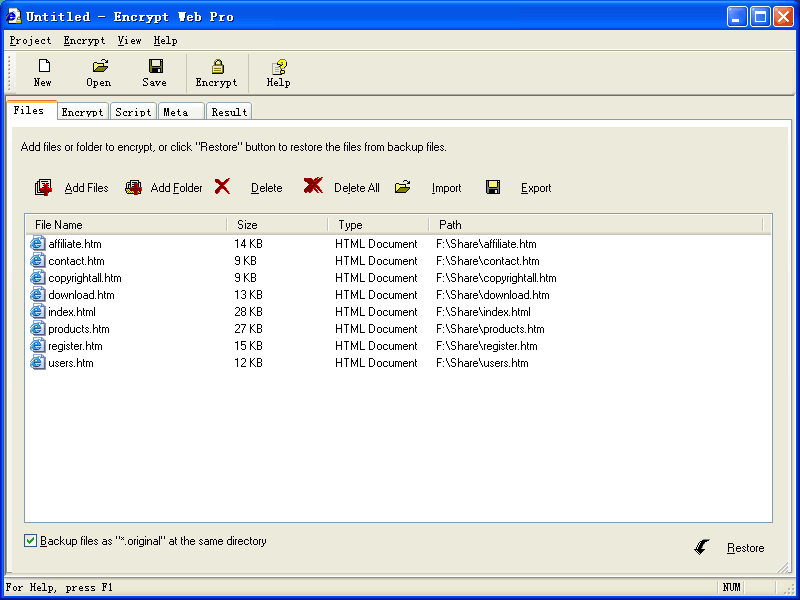Click the Import folder icon
Screen dimensions: 800x600
[x=403, y=187]
